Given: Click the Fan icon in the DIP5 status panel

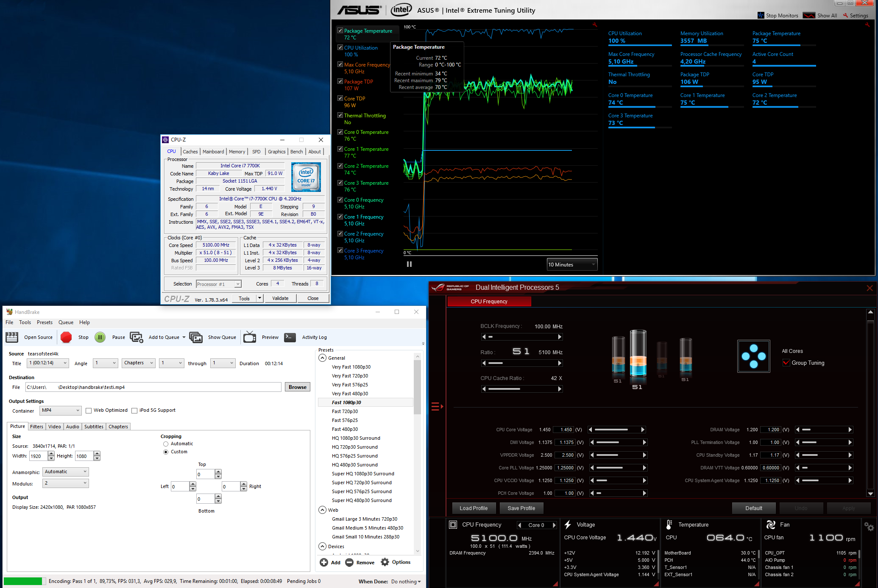Looking at the screenshot, I should 771,524.
